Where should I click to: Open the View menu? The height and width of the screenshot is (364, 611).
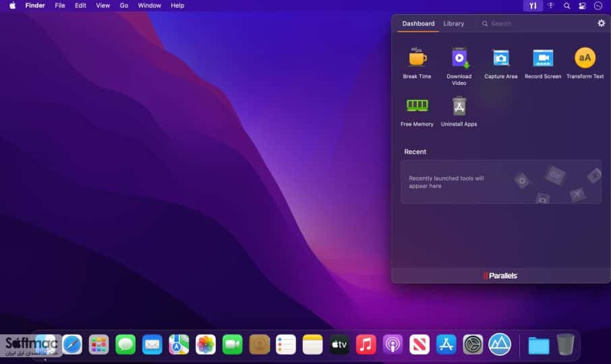pos(103,5)
